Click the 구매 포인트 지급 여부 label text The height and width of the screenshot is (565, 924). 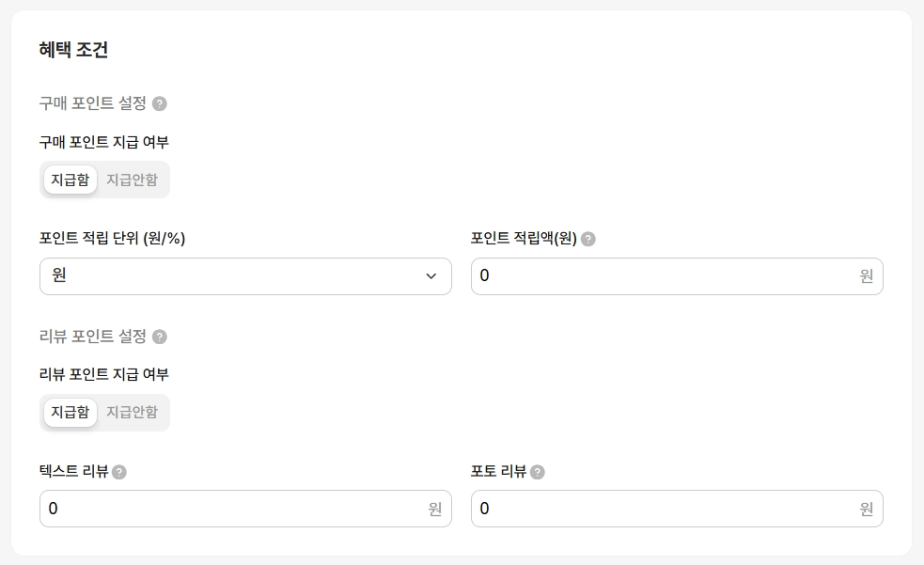(x=103, y=142)
